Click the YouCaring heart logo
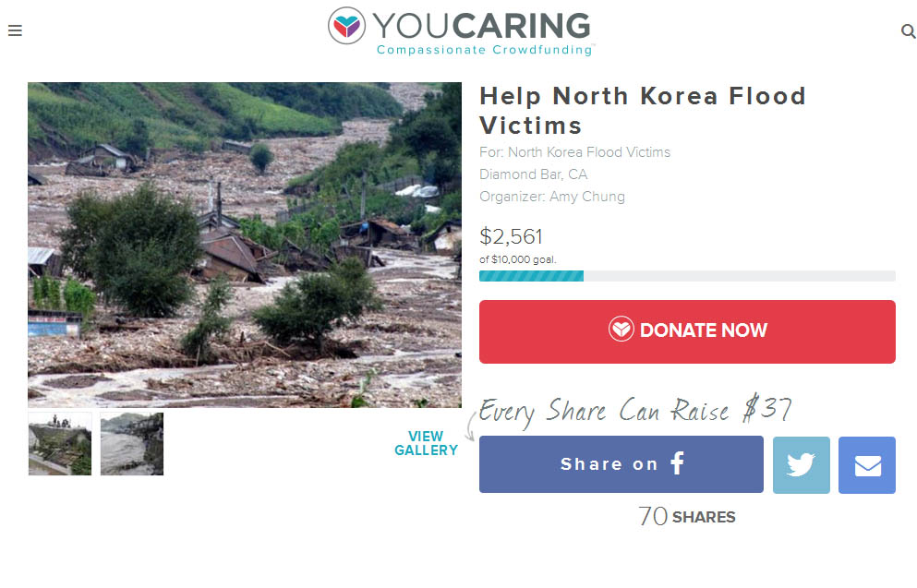The height and width of the screenshot is (588, 917). (347, 26)
